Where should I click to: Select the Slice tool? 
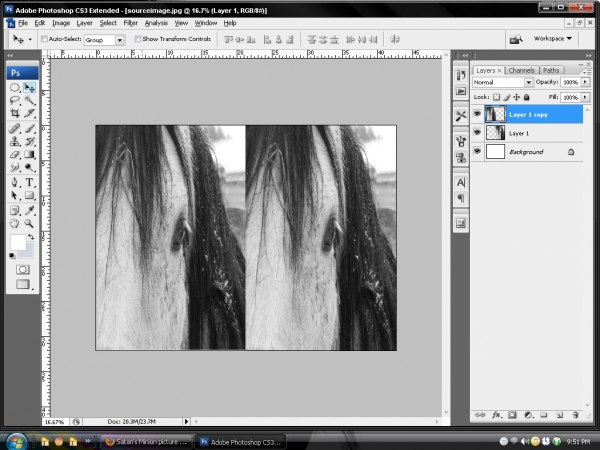pos(29,113)
